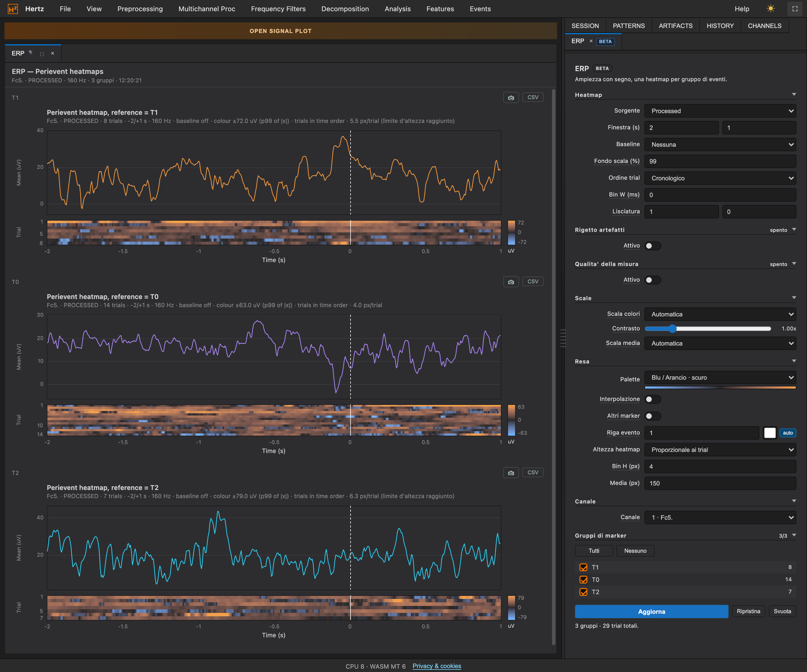807x672 pixels.
Task: Switch to the SESSION tab
Action: tap(585, 26)
